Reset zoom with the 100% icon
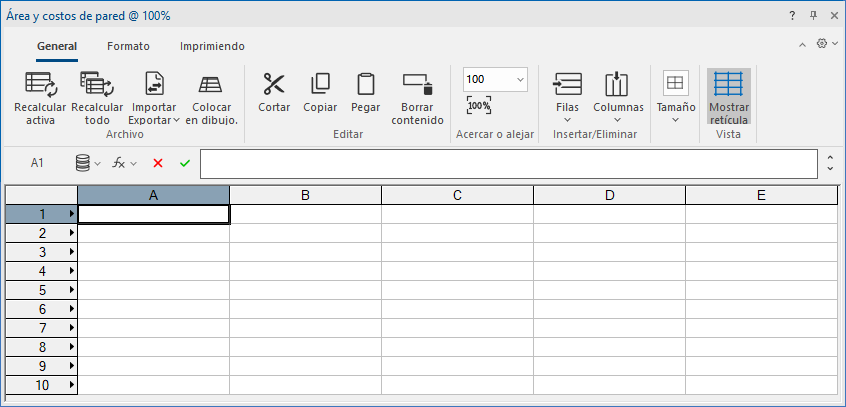Image resolution: width=846 pixels, height=407 pixels. point(479,105)
